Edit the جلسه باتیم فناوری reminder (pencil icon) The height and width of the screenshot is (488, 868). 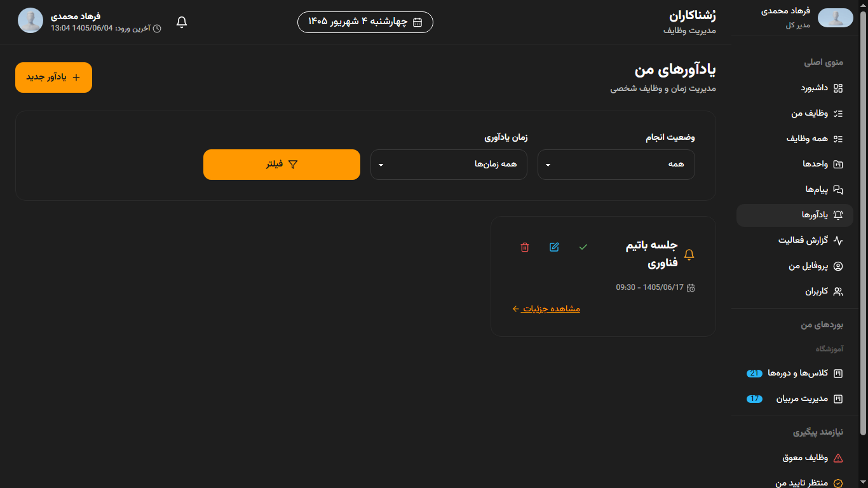click(554, 247)
